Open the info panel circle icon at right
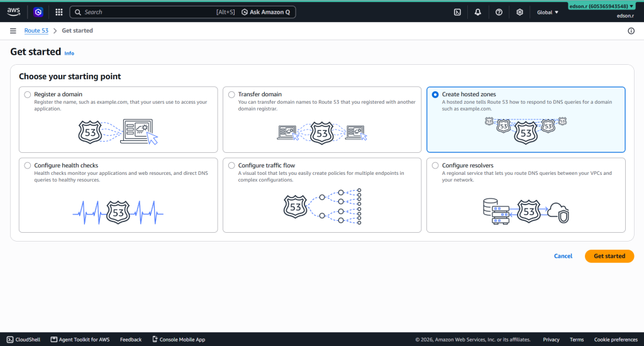Image resolution: width=644 pixels, height=346 pixels. pyautogui.click(x=631, y=31)
